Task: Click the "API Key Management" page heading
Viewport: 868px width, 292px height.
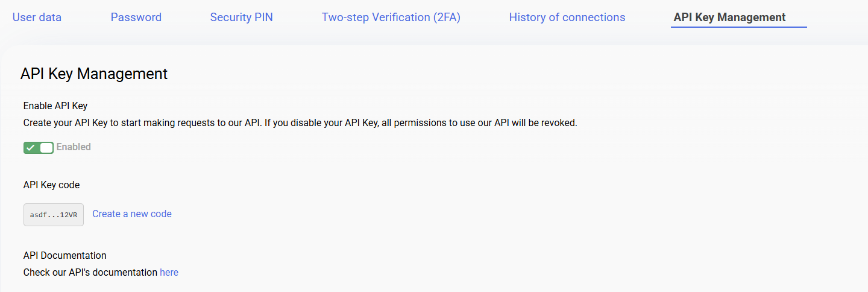Action: pos(94,74)
